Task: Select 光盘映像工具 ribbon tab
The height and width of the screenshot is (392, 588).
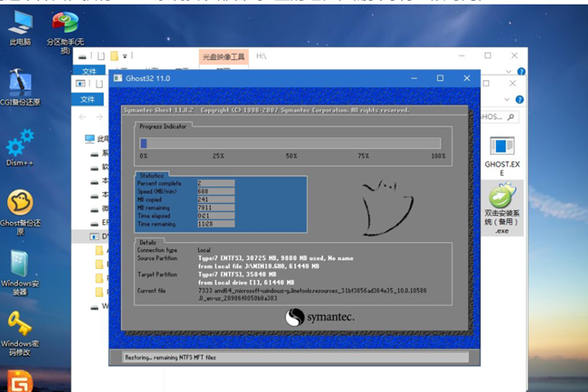Action: (224, 56)
